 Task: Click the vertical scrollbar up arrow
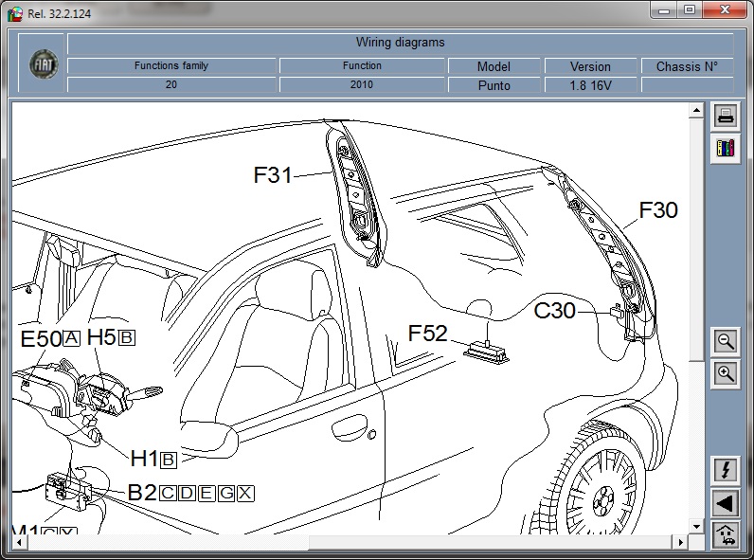(697, 111)
